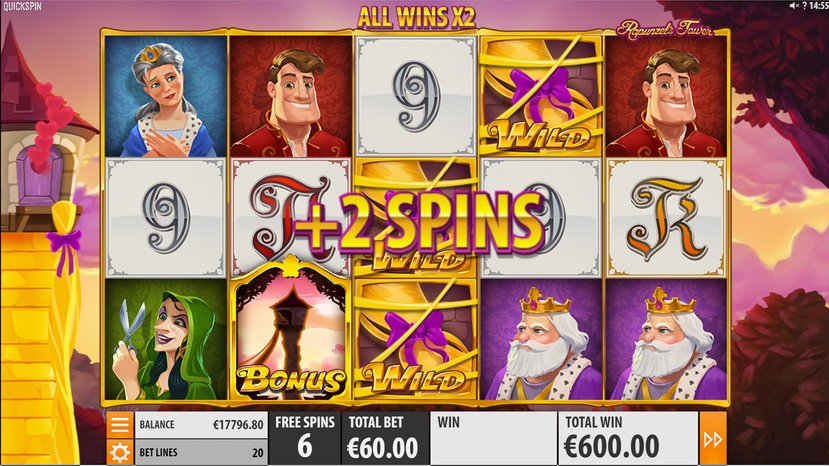
Task: Click the Total Bet €60.00 panel
Action: click(384, 438)
